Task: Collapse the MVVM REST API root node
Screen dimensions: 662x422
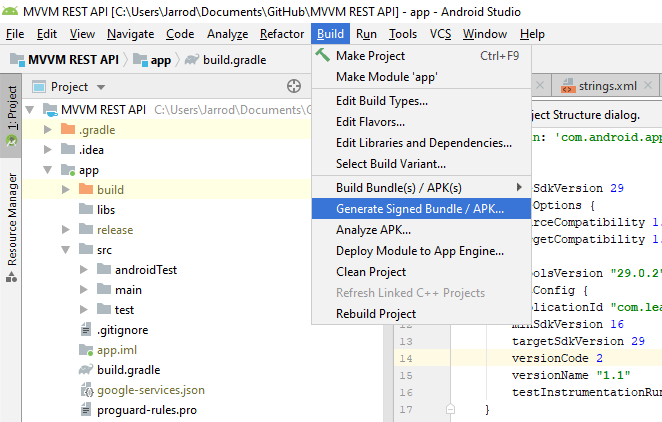Action: [x=30, y=110]
